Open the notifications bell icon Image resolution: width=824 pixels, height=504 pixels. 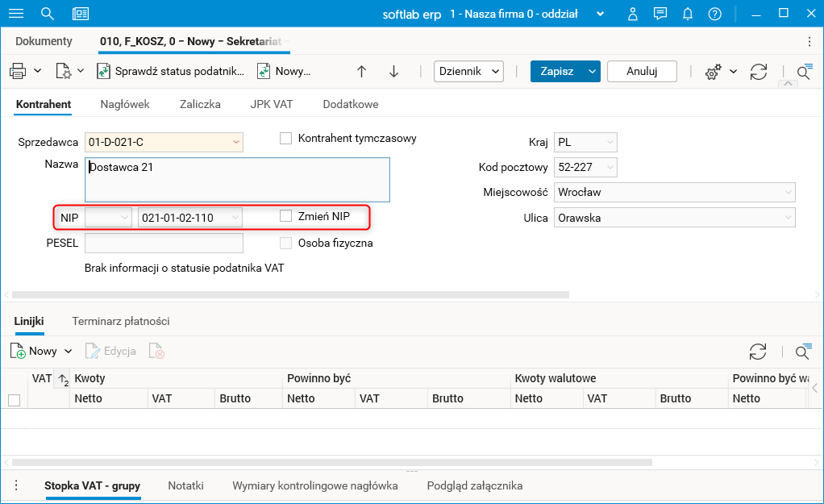click(x=688, y=14)
